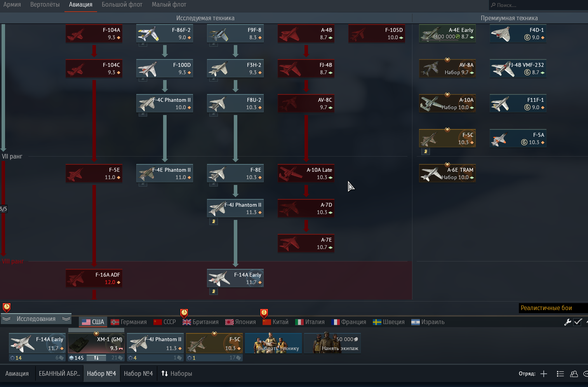Click crew badge under F-4J Phantom II in tree
The image size is (588, 387).
coord(214,221)
